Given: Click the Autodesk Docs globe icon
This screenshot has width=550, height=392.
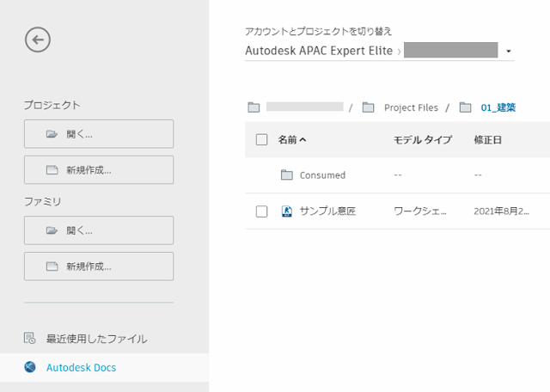Looking at the screenshot, I should [30, 367].
